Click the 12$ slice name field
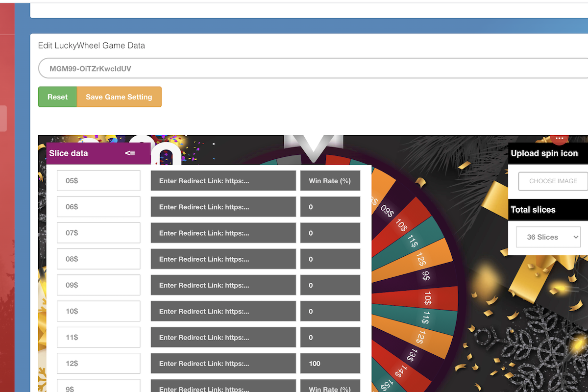Screen dimensions: 588x392 tap(98, 363)
